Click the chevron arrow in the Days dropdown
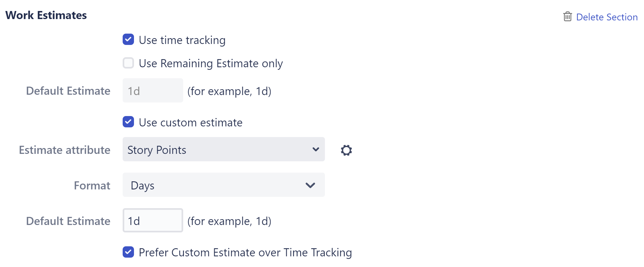The width and height of the screenshot is (644, 267). pos(310,185)
